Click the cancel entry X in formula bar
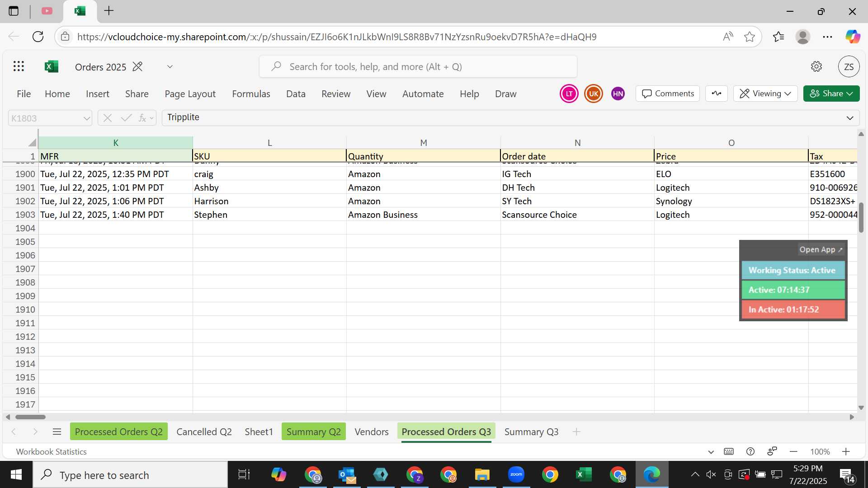The image size is (868, 488). coord(107,118)
